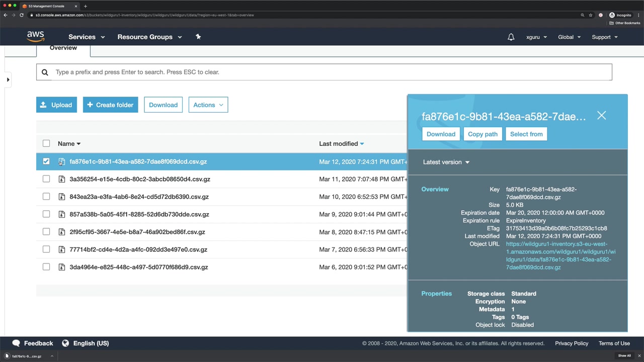Click the AWS logo home icon

(36, 37)
